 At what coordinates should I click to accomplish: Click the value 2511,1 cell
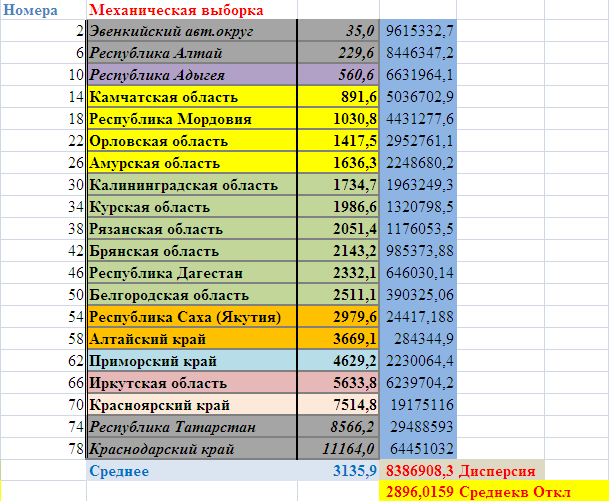point(339,295)
